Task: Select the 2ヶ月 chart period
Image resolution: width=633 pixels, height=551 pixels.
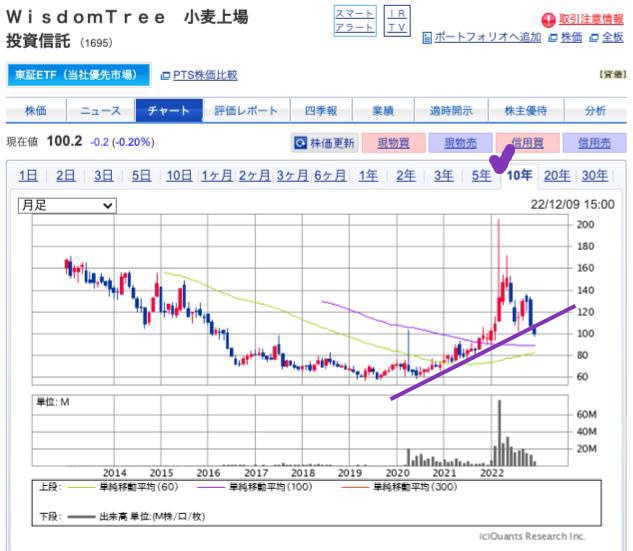Action: (255, 176)
